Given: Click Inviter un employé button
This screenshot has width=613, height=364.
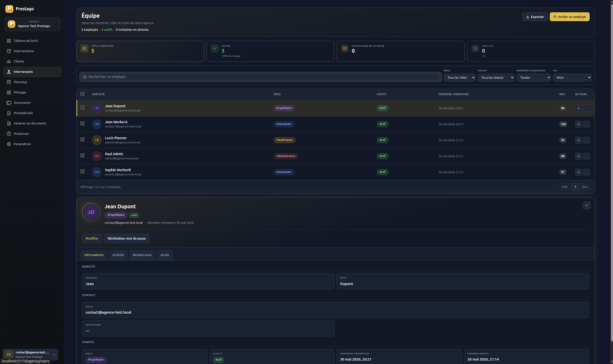Looking at the screenshot, I should pos(569,17).
